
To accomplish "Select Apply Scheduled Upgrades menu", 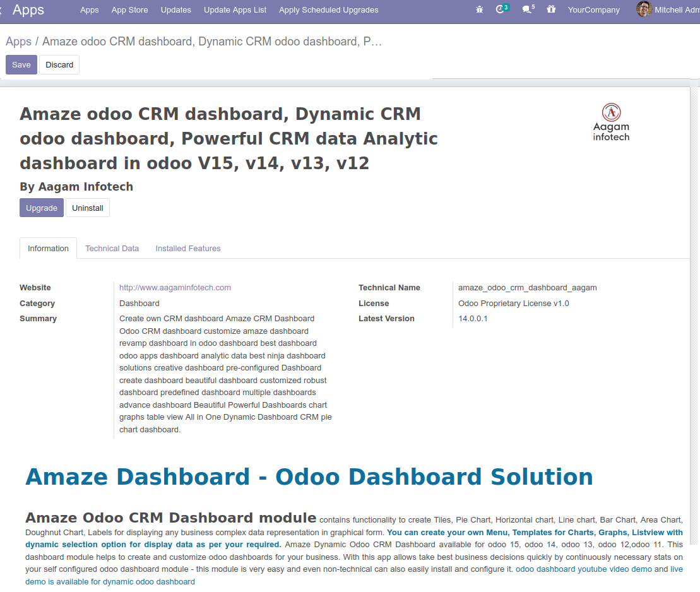I will click(329, 10).
